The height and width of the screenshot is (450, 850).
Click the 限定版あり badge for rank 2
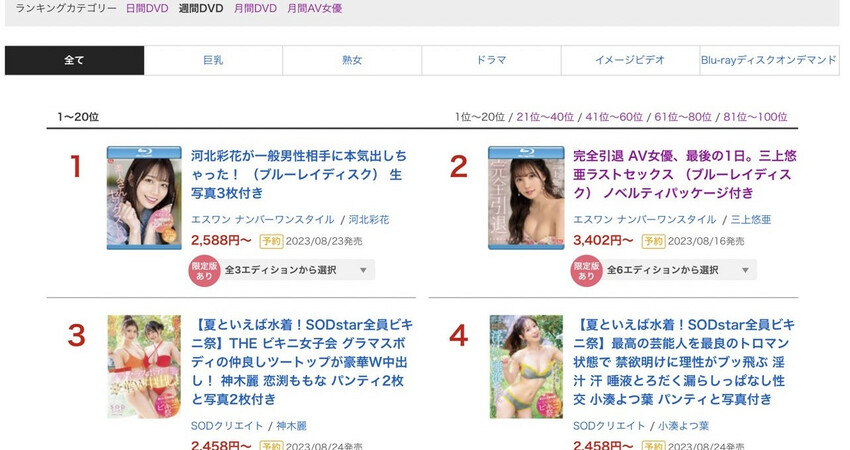point(586,271)
